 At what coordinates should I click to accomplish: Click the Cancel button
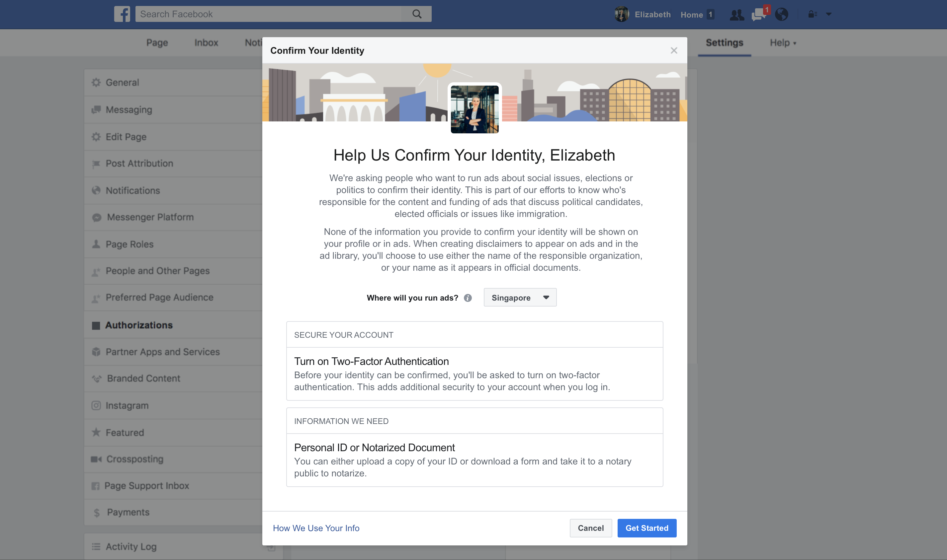click(591, 528)
